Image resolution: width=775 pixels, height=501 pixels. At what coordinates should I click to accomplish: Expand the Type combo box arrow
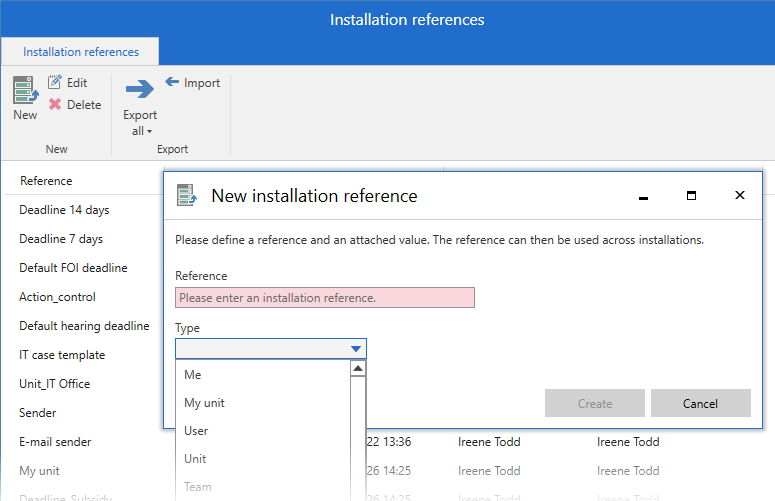point(355,349)
